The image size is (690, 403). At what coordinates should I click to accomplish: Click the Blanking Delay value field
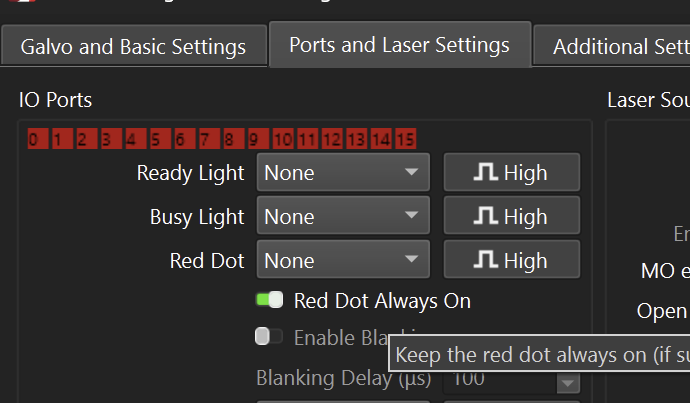[x=500, y=380]
